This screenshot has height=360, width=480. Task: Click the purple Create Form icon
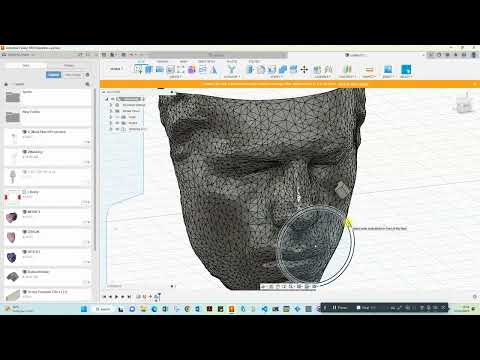click(191, 69)
